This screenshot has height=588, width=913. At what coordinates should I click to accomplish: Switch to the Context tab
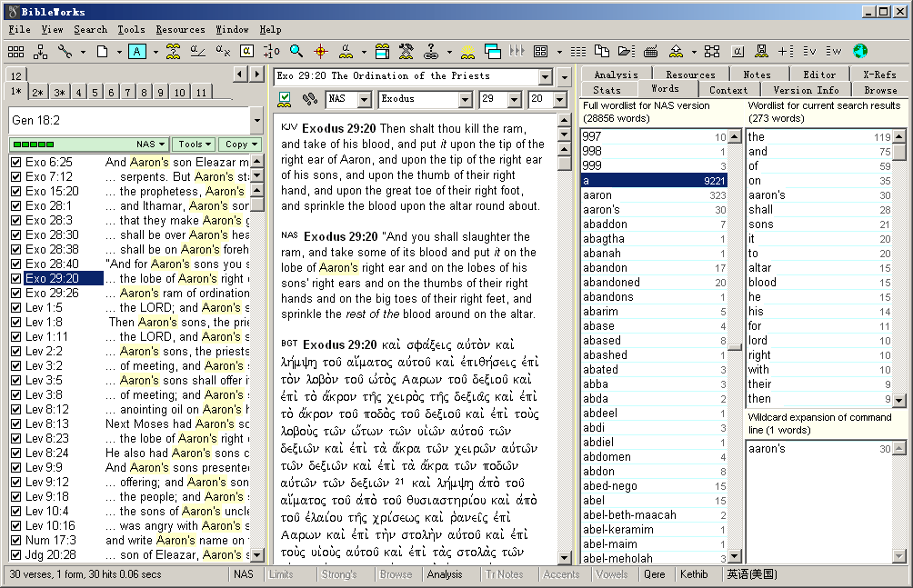tap(728, 90)
